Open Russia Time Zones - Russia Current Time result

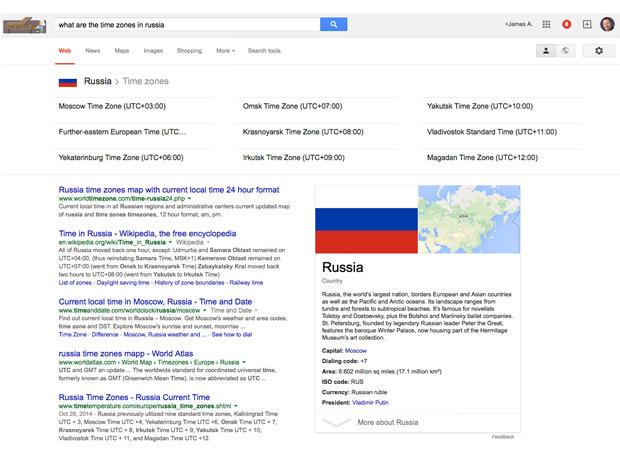click(134, 397)
